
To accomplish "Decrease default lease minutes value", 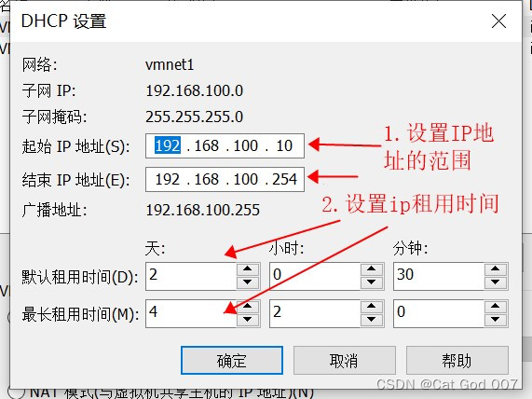I will click(x=495, y=282).
